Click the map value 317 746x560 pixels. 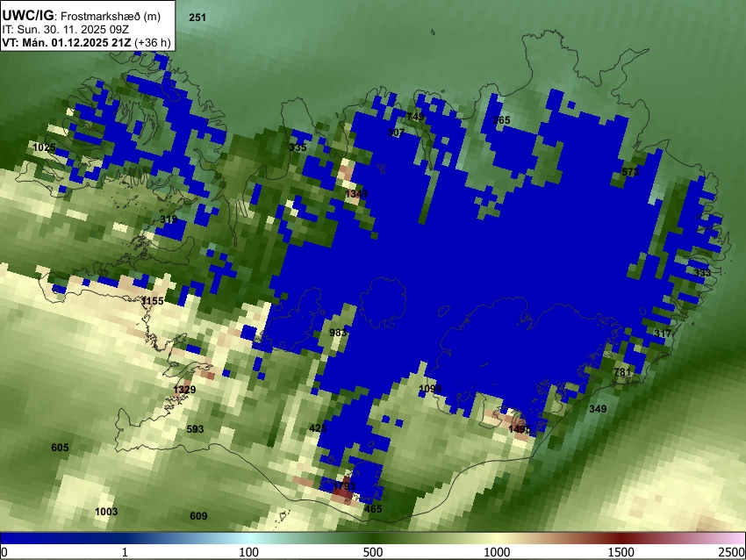pos(663,333)
